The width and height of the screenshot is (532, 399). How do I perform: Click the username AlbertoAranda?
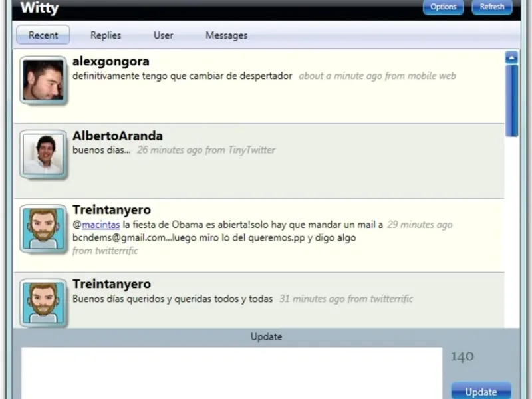pos(118,136)
